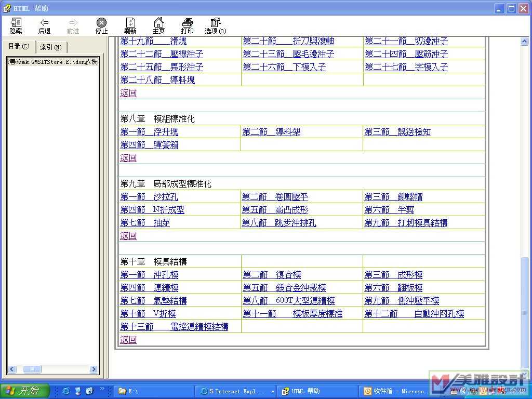The image size is (532, 399).
Task: Click left arrow of contents horizontal scrollbar
Action: [x=12, y=369]
